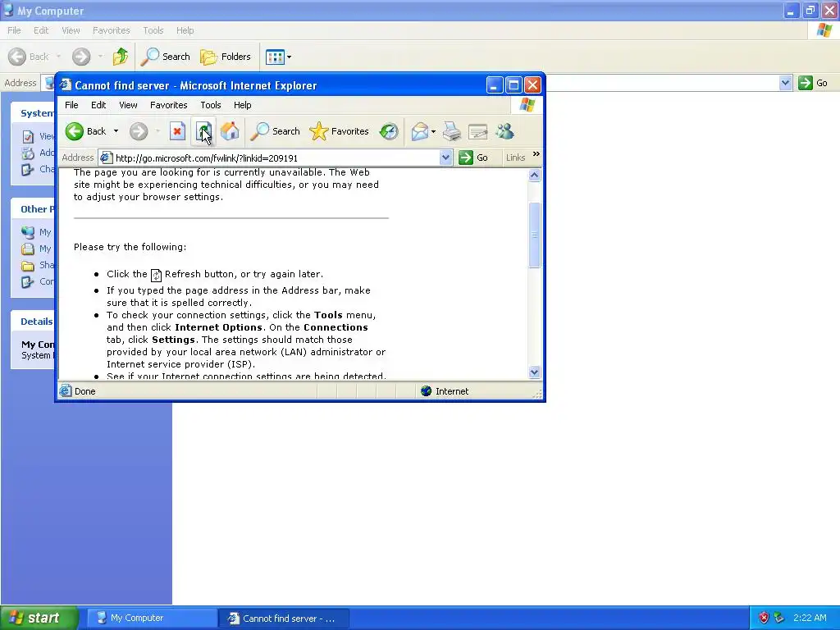
Task: Click the Print icon in Internet Explorer
Action: tap(452, 131)
